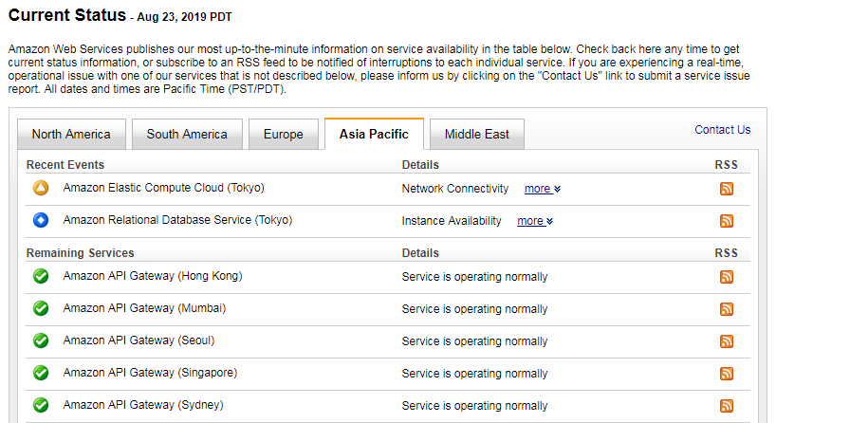
Task: Click blue info status icon for RDS Tokyo
Action: click(41, 220)
